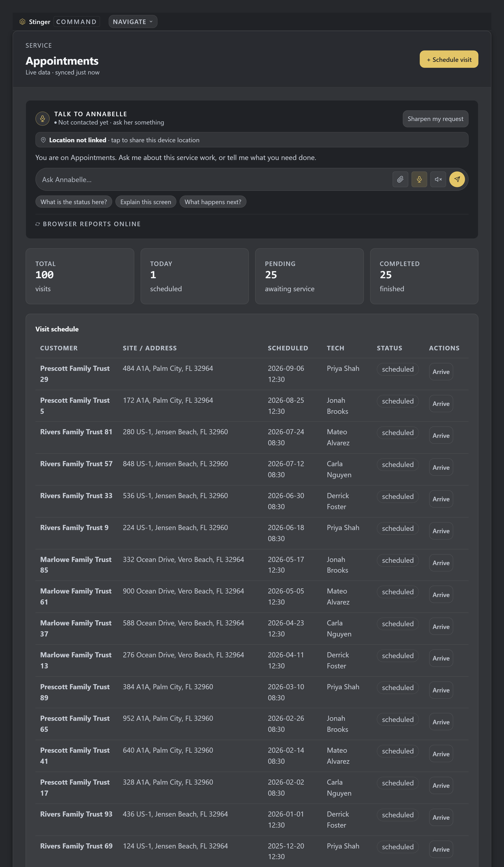Click the COMMAND label in the header
The image size is (504, 867).
[76, 22]
